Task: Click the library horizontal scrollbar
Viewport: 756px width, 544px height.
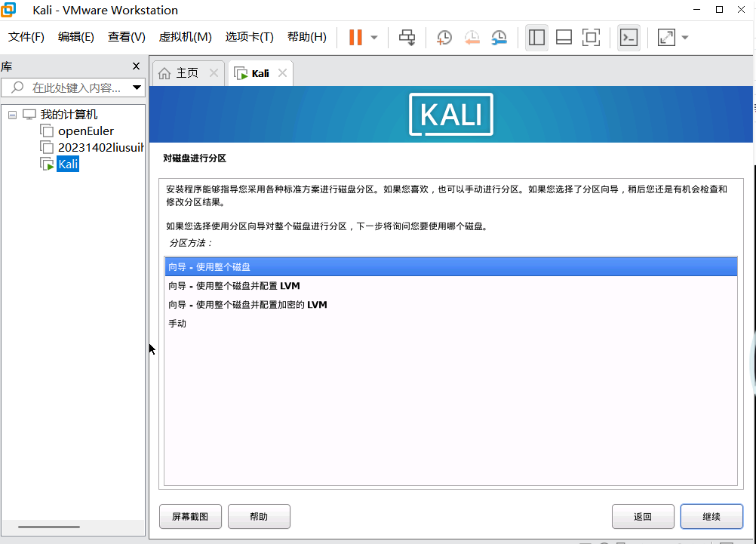Action: [49, 527]
